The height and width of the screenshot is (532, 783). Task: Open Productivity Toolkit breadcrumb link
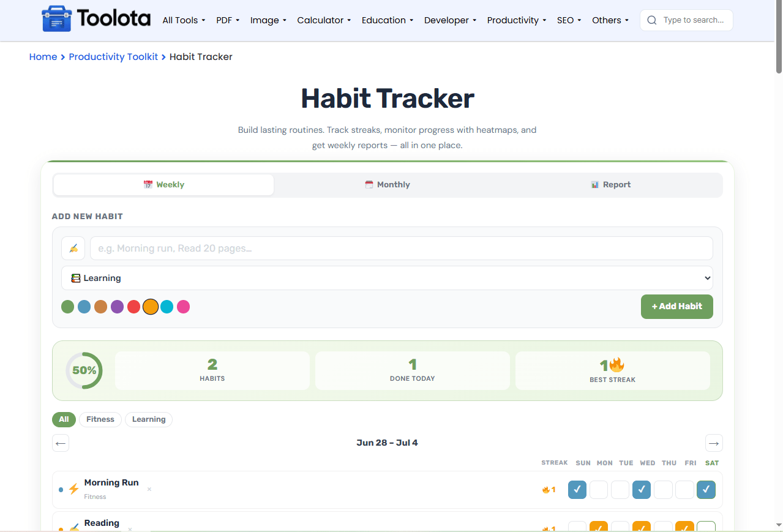(113, 57)
